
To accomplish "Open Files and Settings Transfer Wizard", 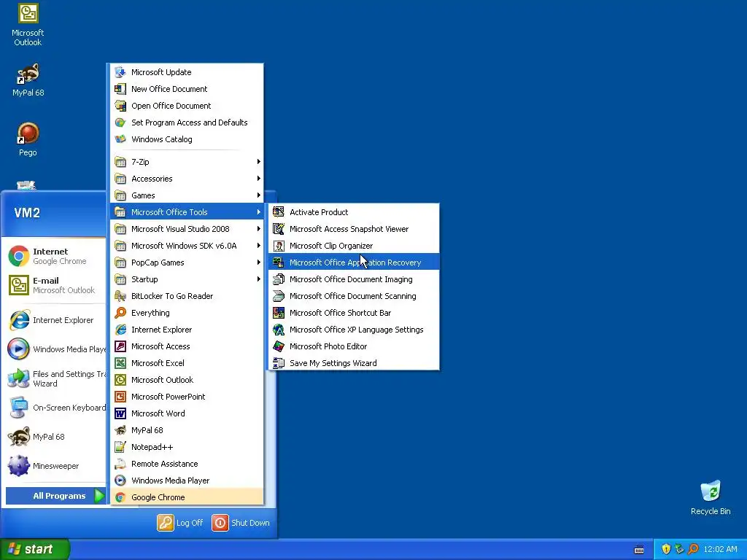I will [55, 378].
